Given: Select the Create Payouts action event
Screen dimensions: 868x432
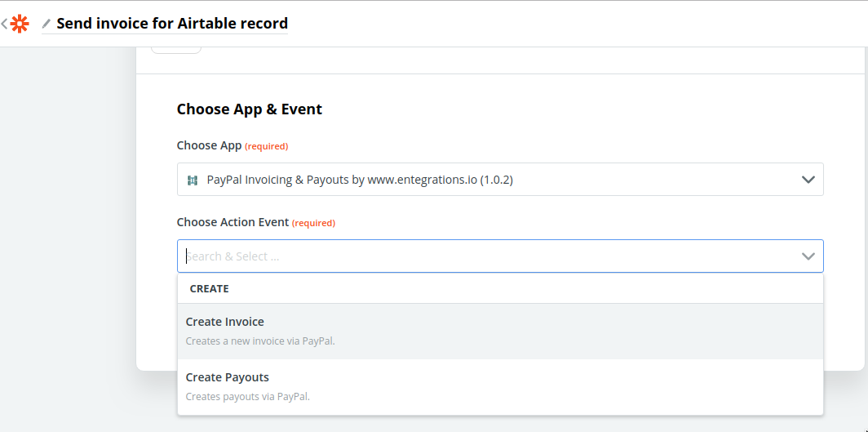Looking at the screenshot, I should pos(500,386).
